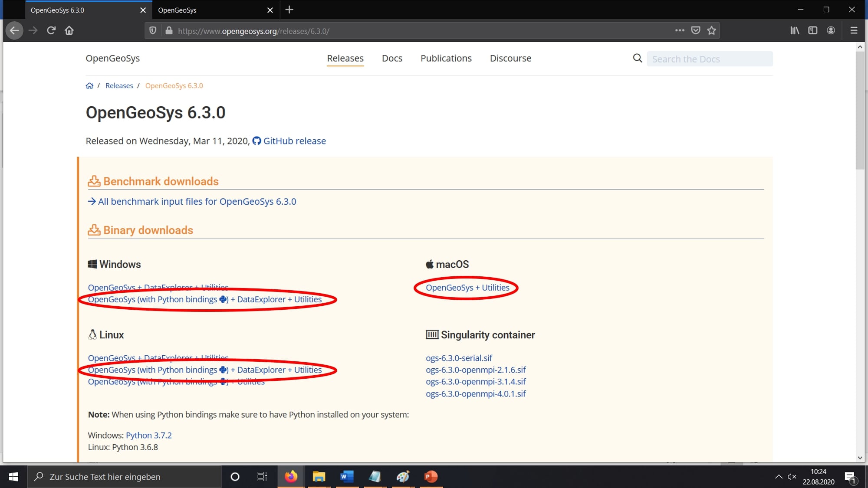Save page to Pocket

coord(696,30)
